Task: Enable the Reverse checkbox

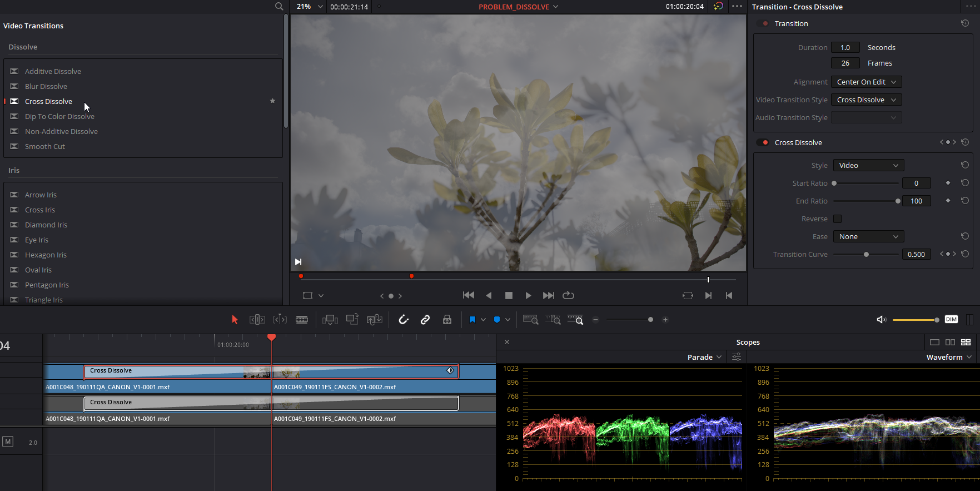Action: pos(838,219)
